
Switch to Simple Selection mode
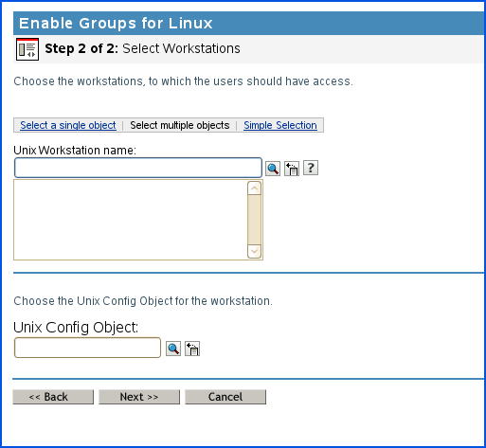point(280,125)
